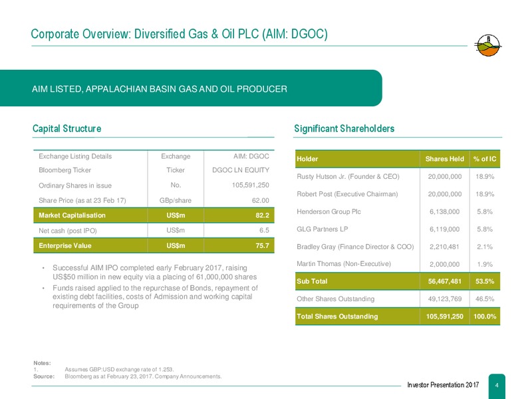Select the 'Sub Total' row label
Screen dimensions: 532x399
point(312,281)
